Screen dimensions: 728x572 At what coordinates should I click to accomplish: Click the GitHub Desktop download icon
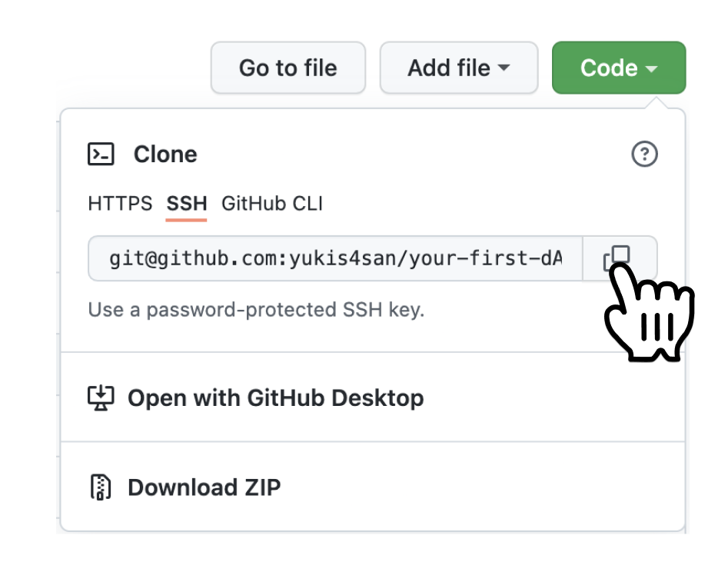point(101,398)
